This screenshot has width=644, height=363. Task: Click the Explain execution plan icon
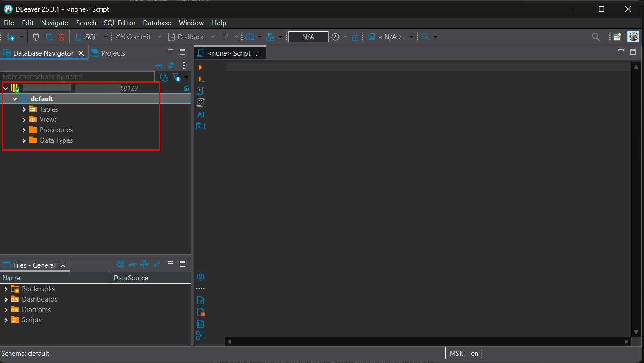[201, 102]
